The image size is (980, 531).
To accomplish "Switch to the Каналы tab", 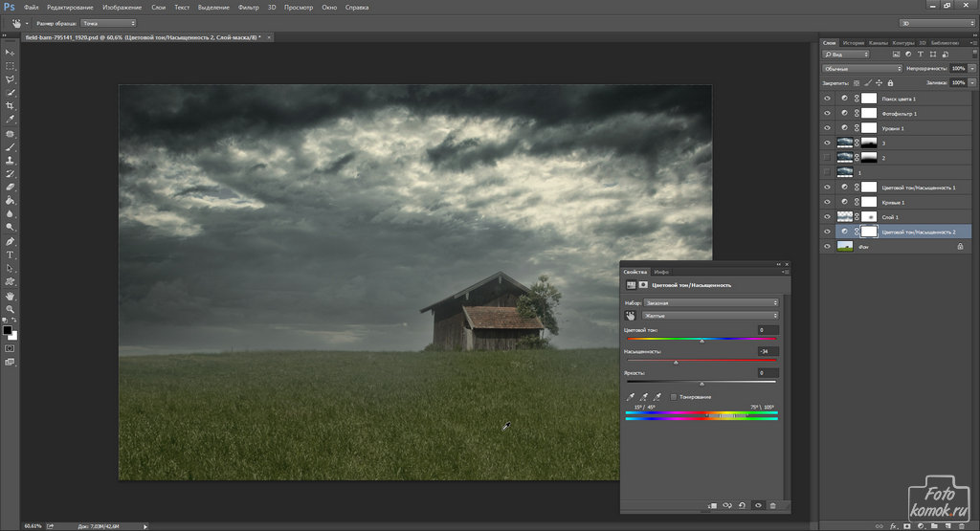I will click(x=879, y=43).
